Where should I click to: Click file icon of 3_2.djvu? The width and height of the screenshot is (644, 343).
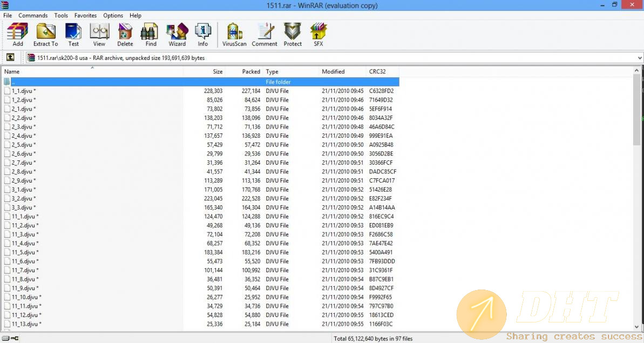click(7, 198)
